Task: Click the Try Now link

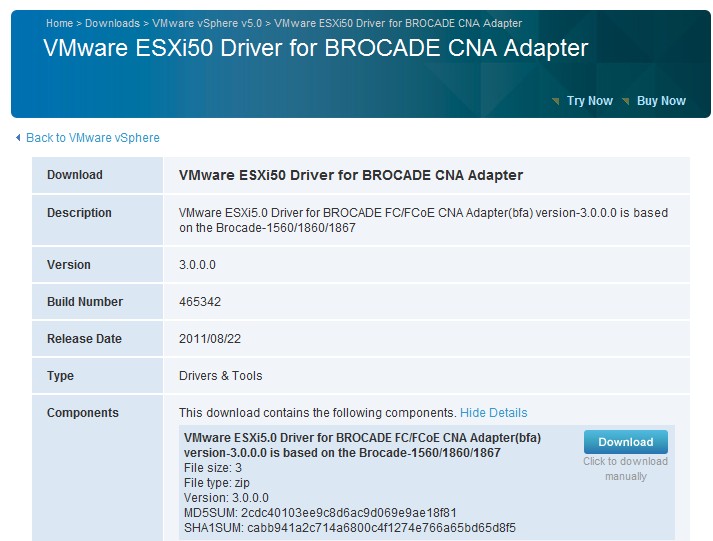Action: [x=590, y=100]
